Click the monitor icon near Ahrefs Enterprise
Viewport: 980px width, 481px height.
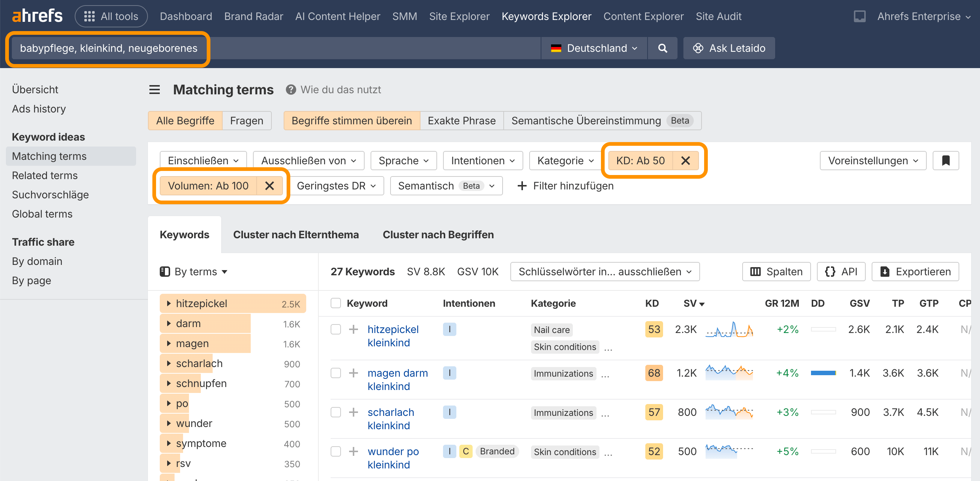(x=859, y=16)
